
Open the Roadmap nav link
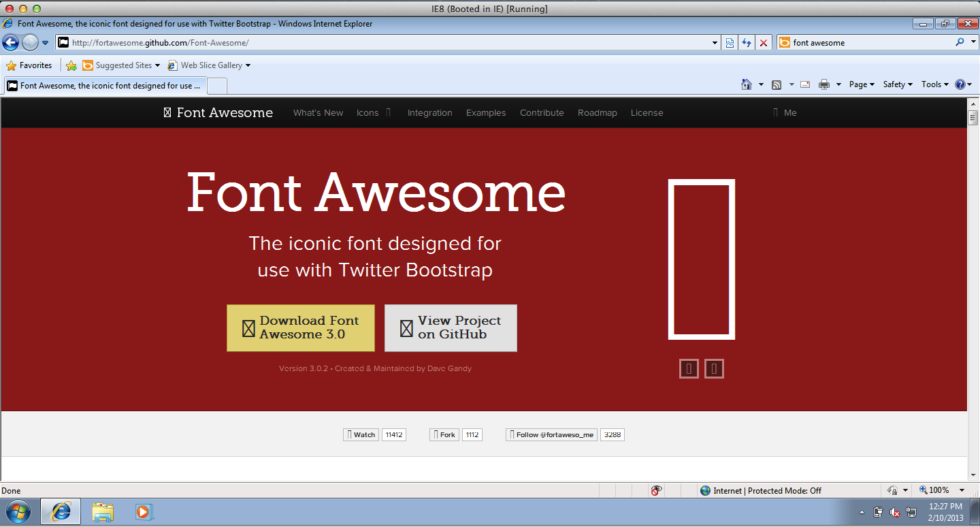(x=598, y=113)
